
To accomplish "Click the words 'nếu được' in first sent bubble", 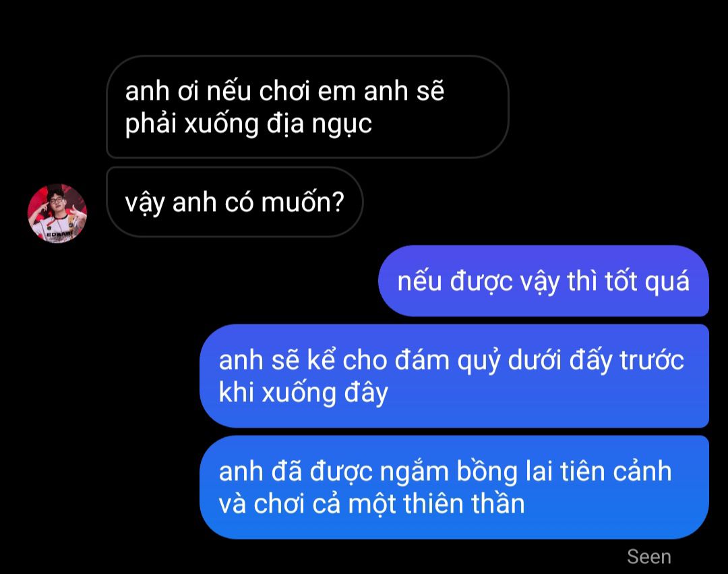I will pyautogui.click(x=455, y=282).
